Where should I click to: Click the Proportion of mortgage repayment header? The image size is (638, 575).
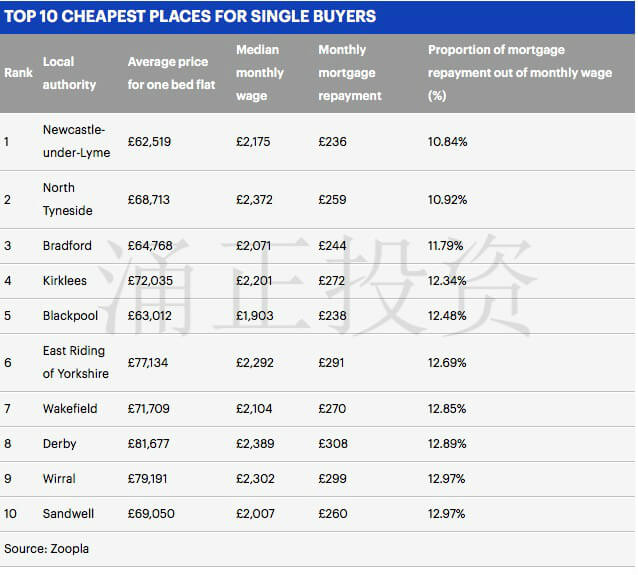pyautogui.click(x=520, y=73)
